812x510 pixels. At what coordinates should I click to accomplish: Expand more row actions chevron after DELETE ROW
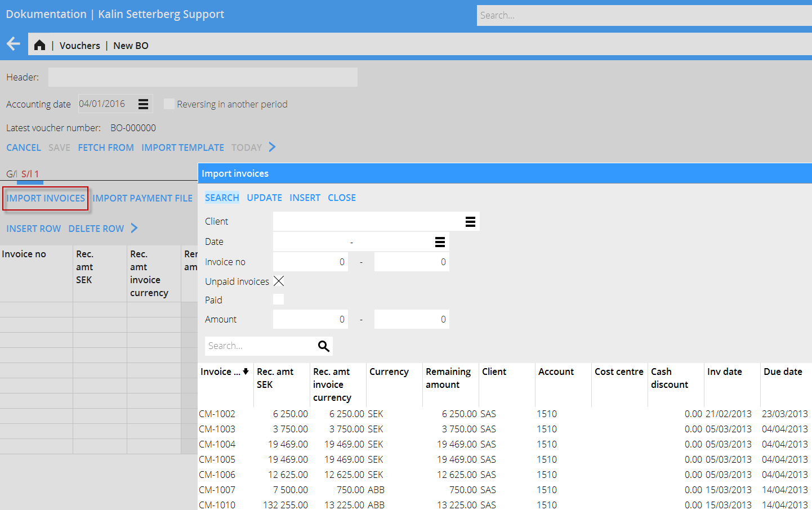tap(134, 228)
